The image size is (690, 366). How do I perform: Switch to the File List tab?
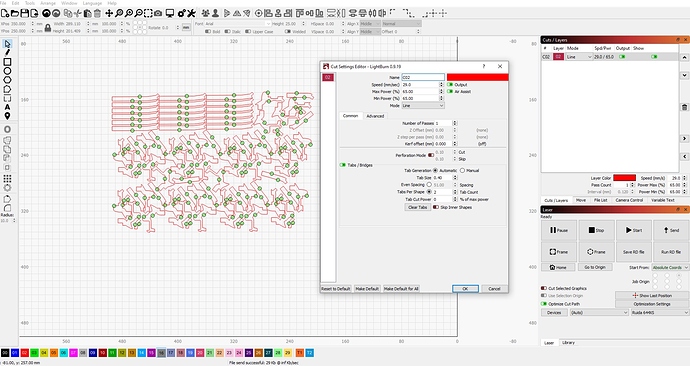(x=601, y=200)
